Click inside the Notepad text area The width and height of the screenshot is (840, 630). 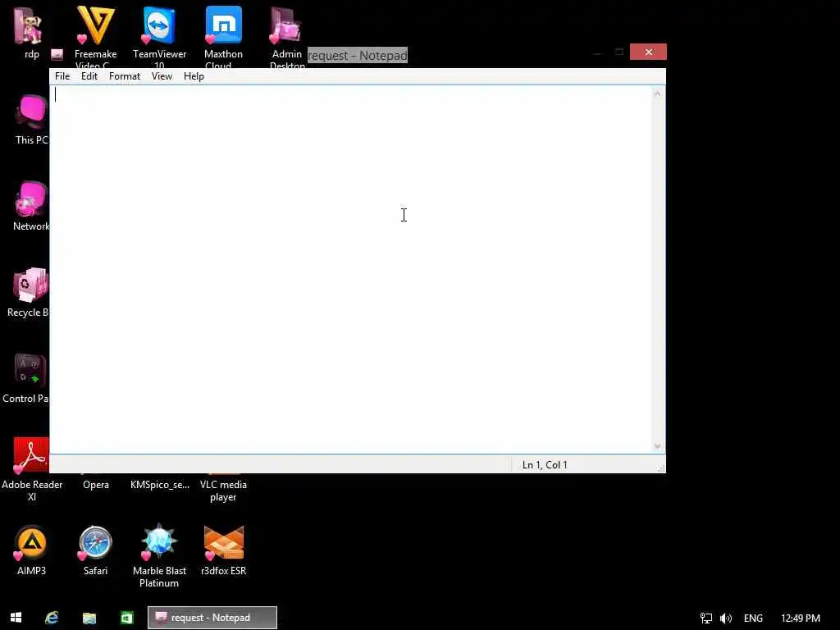(351, 269)
